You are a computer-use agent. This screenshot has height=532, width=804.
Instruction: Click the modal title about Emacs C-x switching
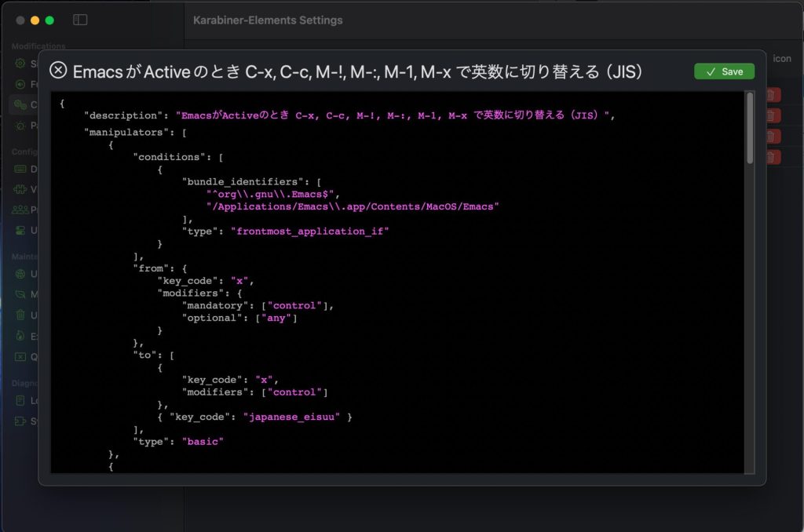(357, 71)
